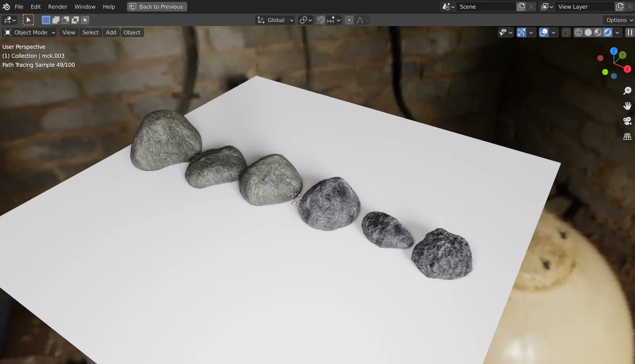Click the camera view icon in viewport sidebar
The height and width of the screenshot is (364, 635).
pos(627,121)
